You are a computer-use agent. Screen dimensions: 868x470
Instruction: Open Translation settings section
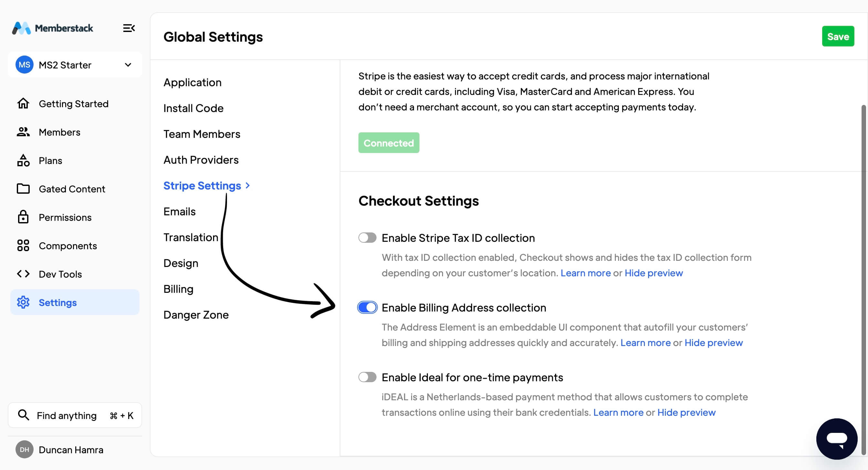[191, 237]
